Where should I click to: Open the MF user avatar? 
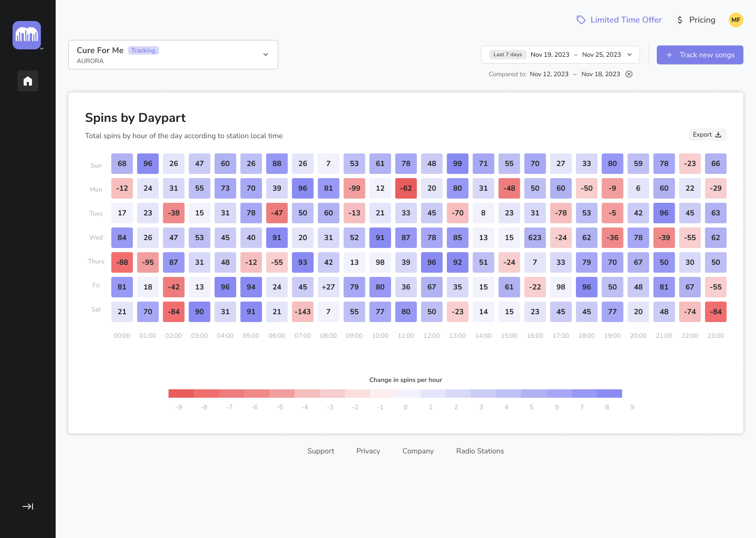pyautogui.click(x=736, y=20)
